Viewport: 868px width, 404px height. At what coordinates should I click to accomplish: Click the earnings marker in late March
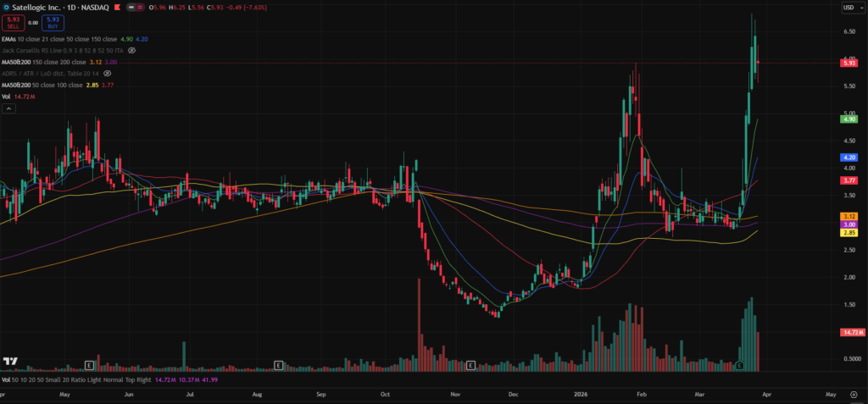(739, 365)
